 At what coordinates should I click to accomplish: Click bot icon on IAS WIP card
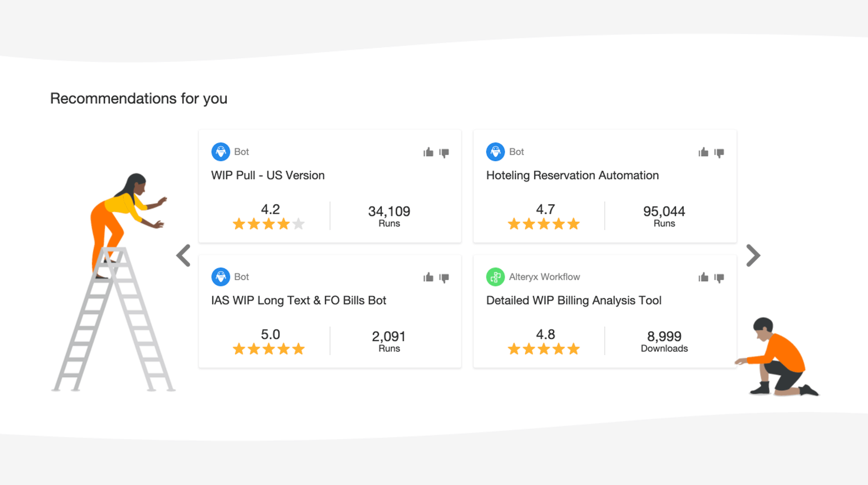tap(220, 277)
